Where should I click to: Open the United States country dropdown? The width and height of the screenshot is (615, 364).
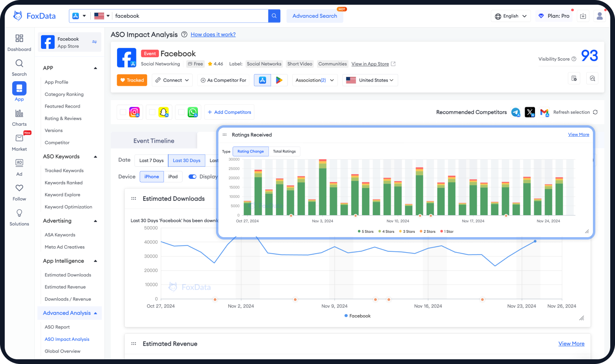(370, 80)
